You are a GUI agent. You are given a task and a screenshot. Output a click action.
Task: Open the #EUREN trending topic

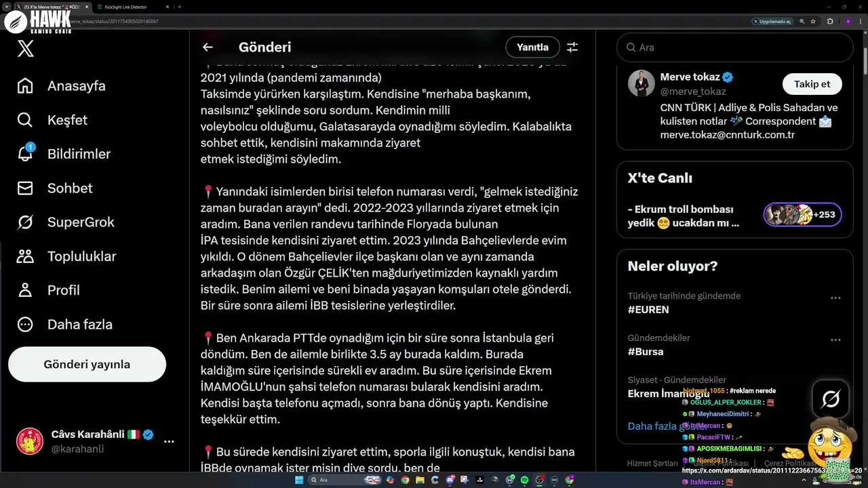[648, 310]
